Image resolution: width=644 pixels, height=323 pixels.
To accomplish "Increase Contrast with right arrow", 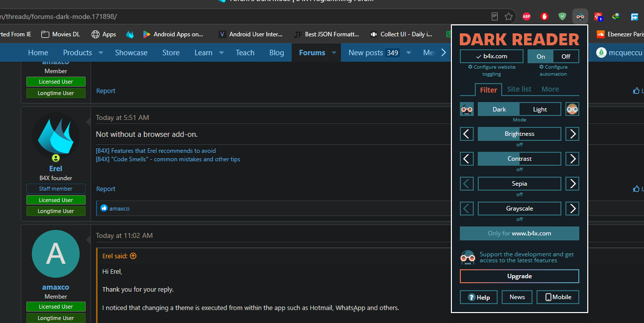I will tap(572, 159).
